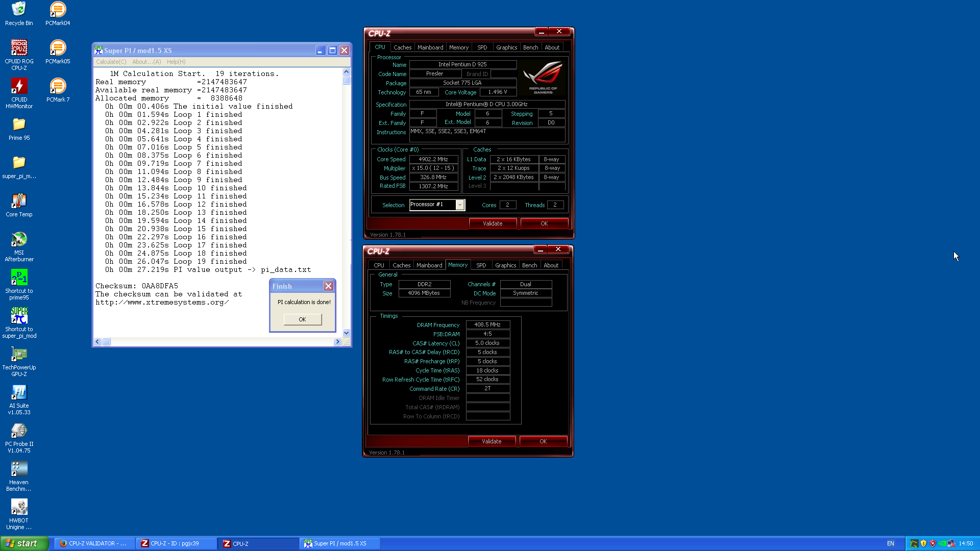
Task: Open Help menu in Super PI
Action: tap(176, 62)
